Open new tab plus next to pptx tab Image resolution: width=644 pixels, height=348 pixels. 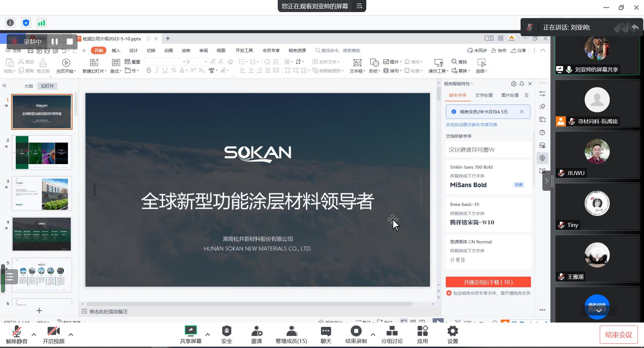(168, 39)
